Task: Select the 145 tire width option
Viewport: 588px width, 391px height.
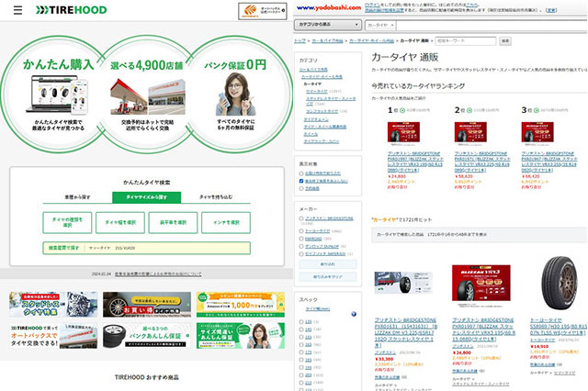Action: (301, 330)
